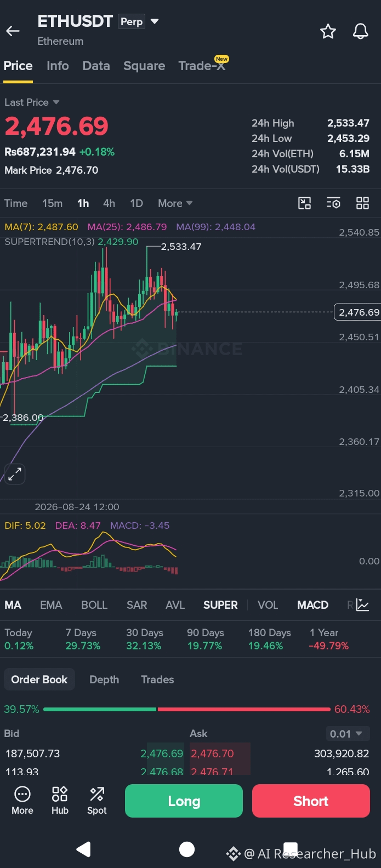The image size is (381, 868).
Task: Open ETHUSDT pair selector dropdown arrow
Action: click(x=155, y=22)
